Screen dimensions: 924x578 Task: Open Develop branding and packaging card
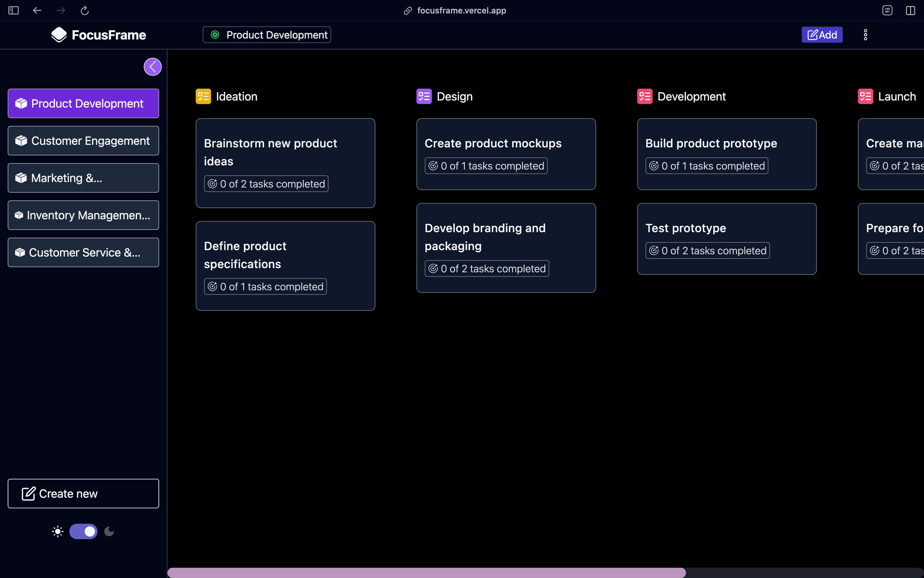[506, 248]
